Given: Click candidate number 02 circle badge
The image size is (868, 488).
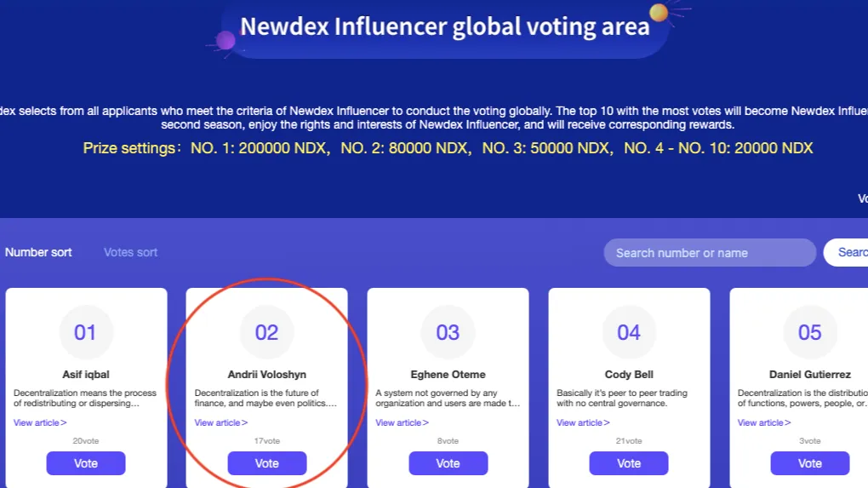Looking at the screenshot, I should [x=267, y=332].
